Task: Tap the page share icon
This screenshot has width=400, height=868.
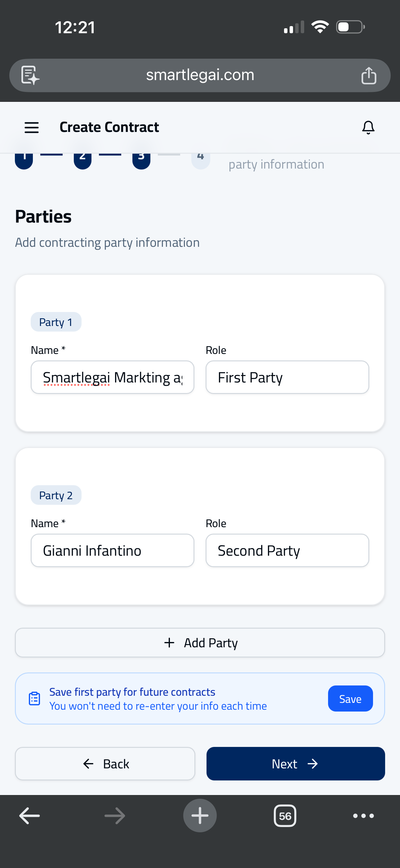Action: [368, 75]
